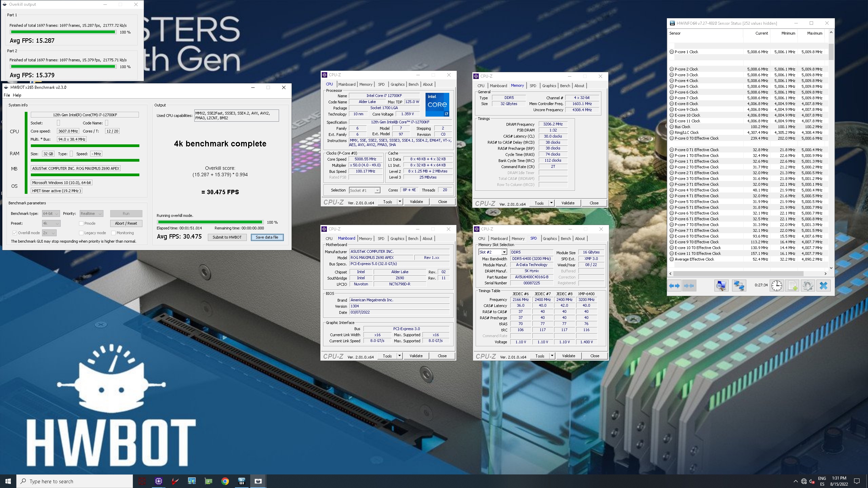Switch to About tab in CPU-Z SPD window
Viewport: 868px width, 488px height.
pyautogui.click(x=580, y=239)
